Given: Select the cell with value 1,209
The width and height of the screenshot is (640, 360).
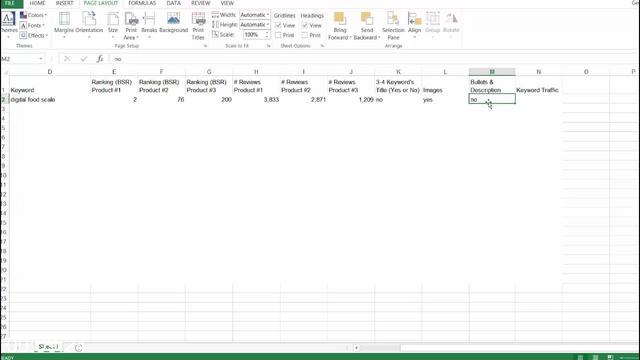Looking at the screenshot, I should click(351, 100).
